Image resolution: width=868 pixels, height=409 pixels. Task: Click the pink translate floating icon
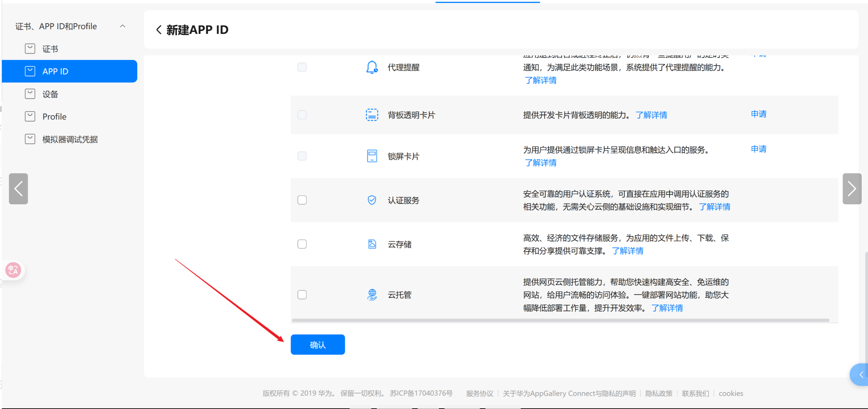pos(13,270)
